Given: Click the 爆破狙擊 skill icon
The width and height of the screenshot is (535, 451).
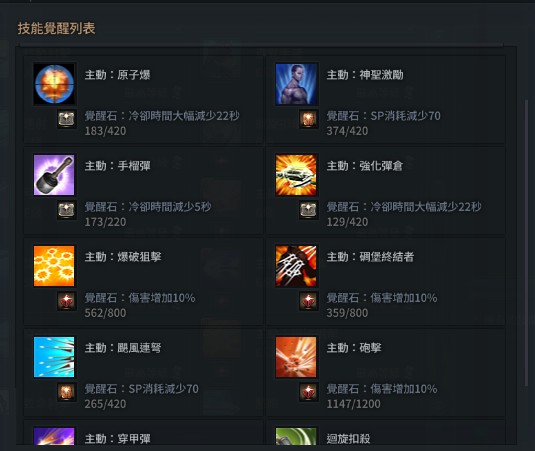Looking at the screenshot, I should (54, 266).
